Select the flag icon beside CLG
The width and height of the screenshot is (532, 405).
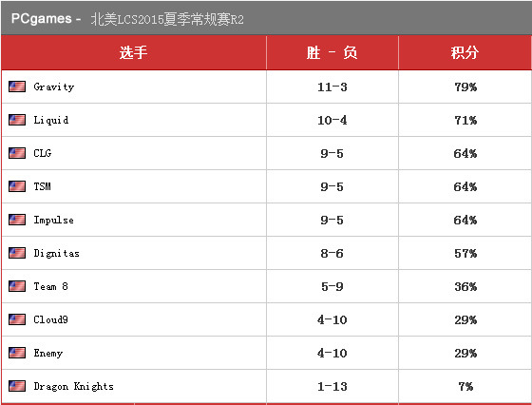(x=17, y=153)
